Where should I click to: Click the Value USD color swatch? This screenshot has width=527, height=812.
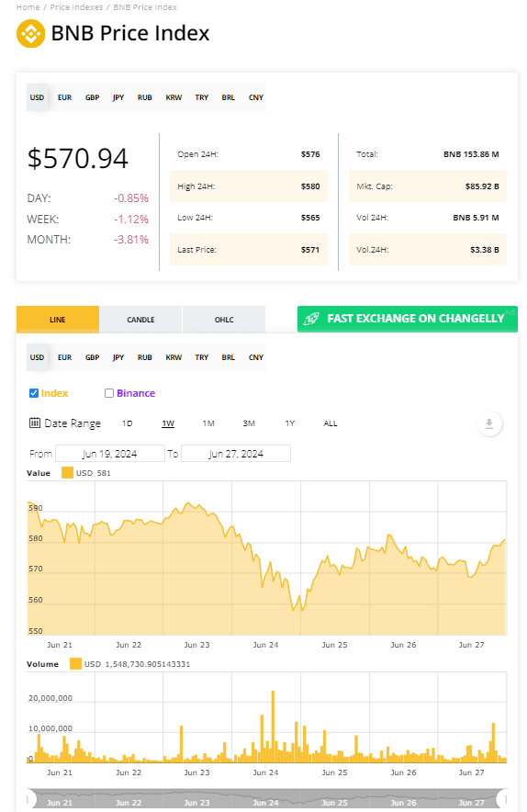click(67, 473)
